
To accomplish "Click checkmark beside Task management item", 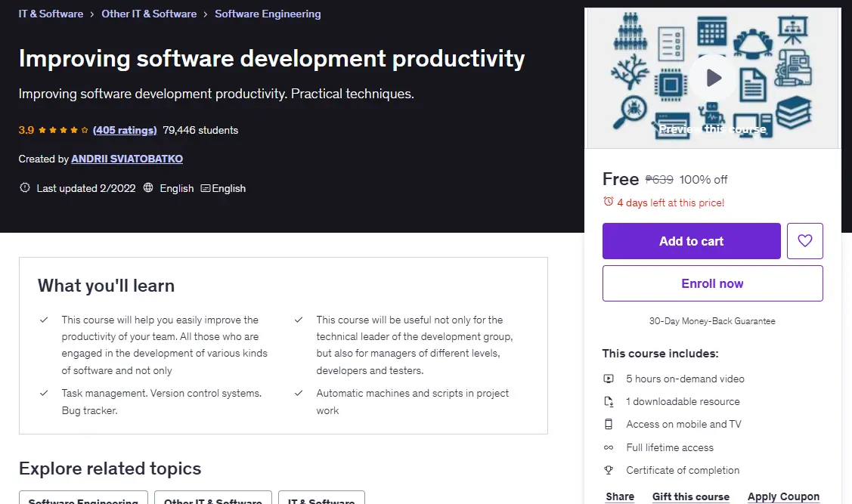I will tap(44, 393).
